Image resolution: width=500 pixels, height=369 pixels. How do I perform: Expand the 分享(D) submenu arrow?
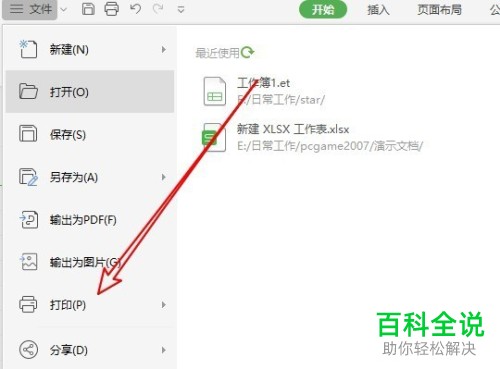coord(163,350)
